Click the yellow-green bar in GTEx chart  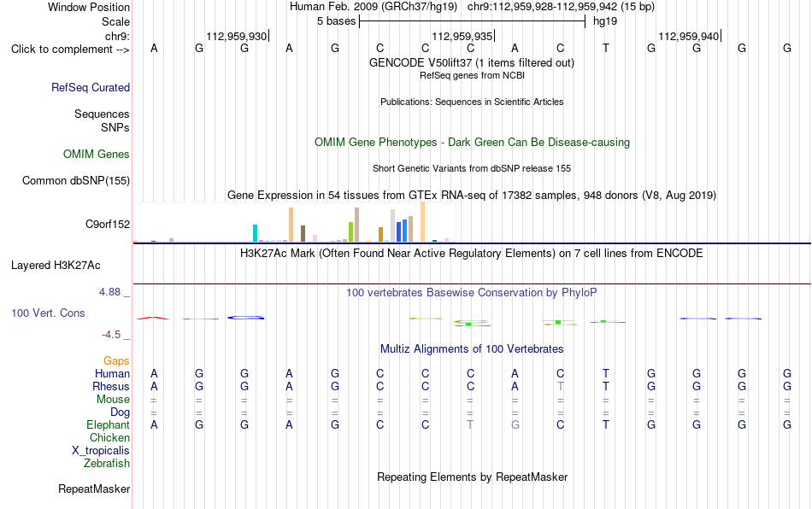[x=351, y=232]
